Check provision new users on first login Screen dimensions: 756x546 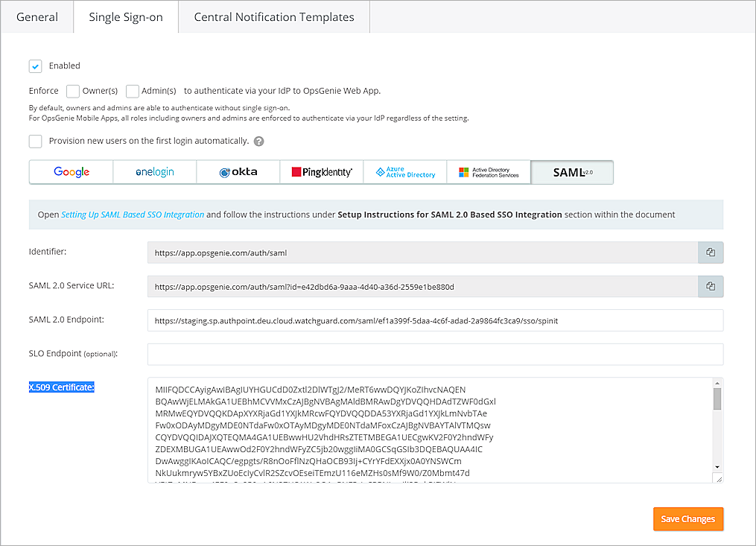(35, 141)
